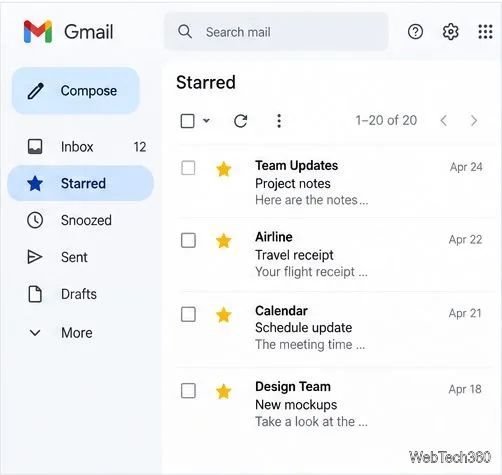The image size is (502, 475).
Task: Open the Settings gear icon
Action: [x=450, y=32]
